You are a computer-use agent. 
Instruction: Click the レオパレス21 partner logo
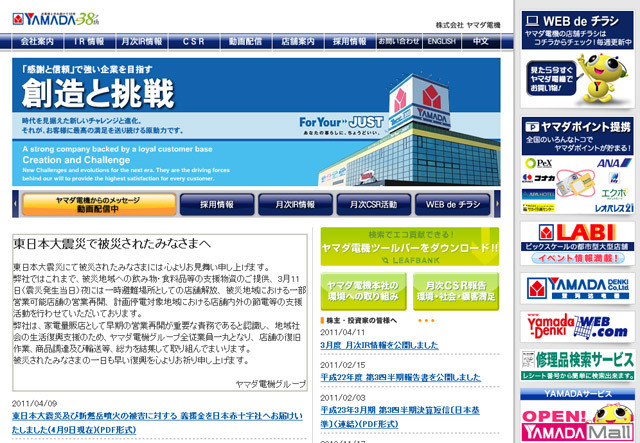coord(614,208)
